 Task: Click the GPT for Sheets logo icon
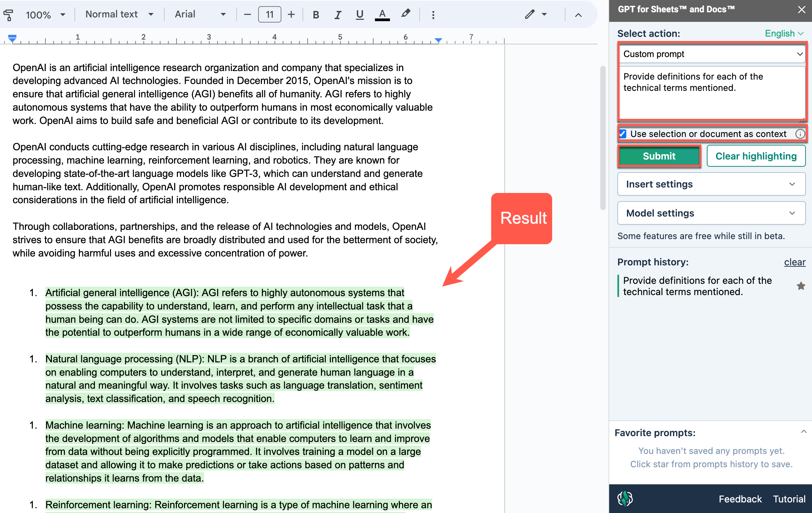coord(625,499)
